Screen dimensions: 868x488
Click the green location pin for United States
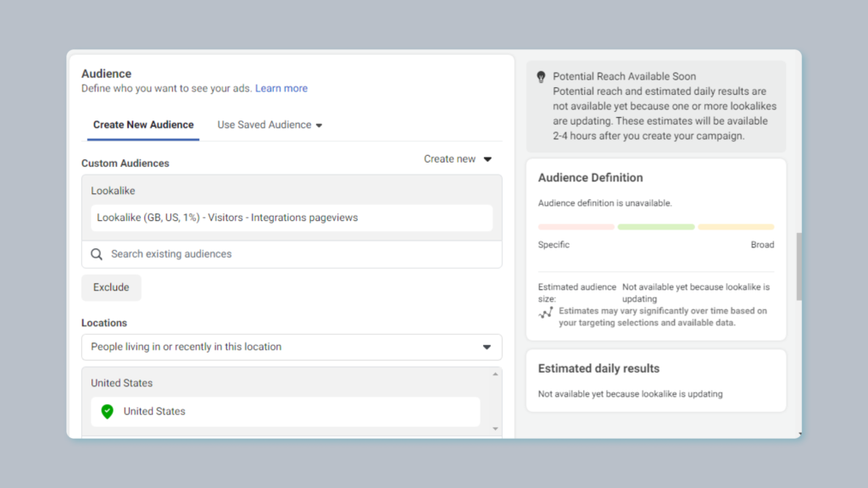[x=108, y=412]
